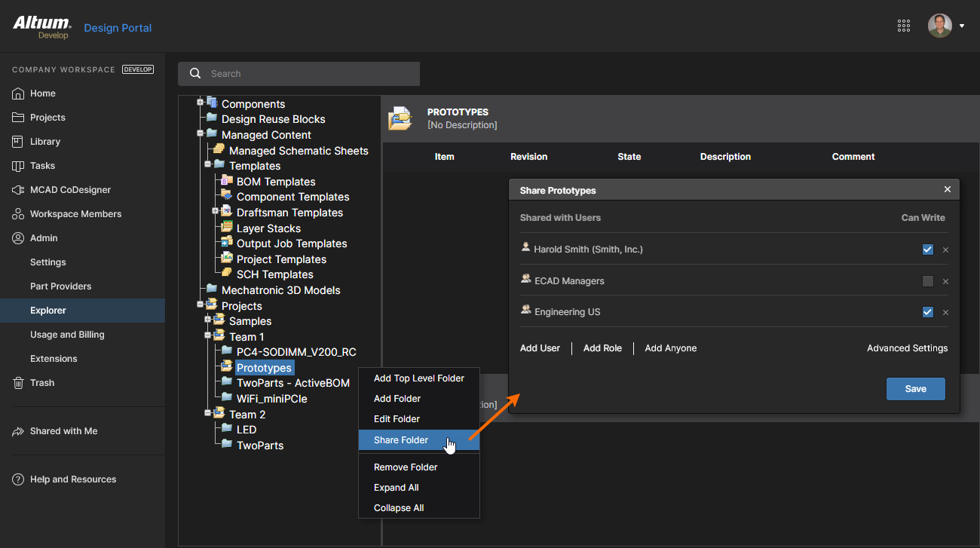Image resolution: width=980 pixels, height=548 pixels.
Task: Click the Trash icon in sidebar
Action: pos(18,383)
